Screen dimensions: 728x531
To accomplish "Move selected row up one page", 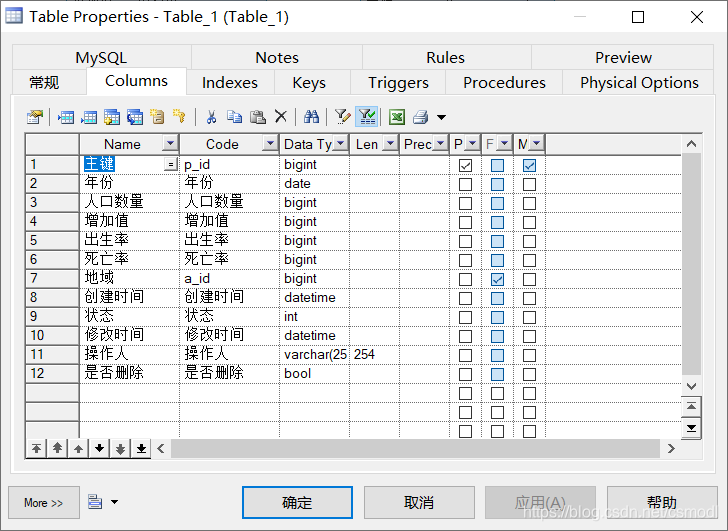I will pyautogui.click(x=57, y=448).
